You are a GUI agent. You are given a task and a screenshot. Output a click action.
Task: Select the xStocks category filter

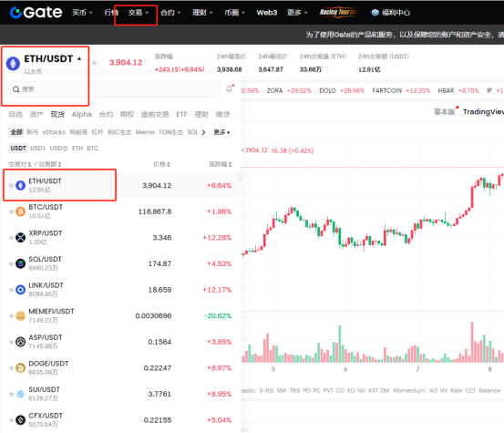(54, 132)
